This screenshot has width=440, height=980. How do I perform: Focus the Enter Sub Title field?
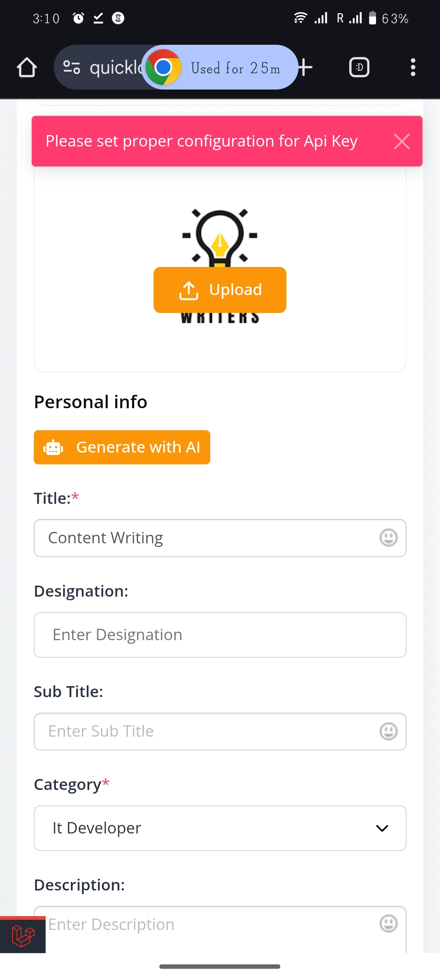click(x=204, y=731)
